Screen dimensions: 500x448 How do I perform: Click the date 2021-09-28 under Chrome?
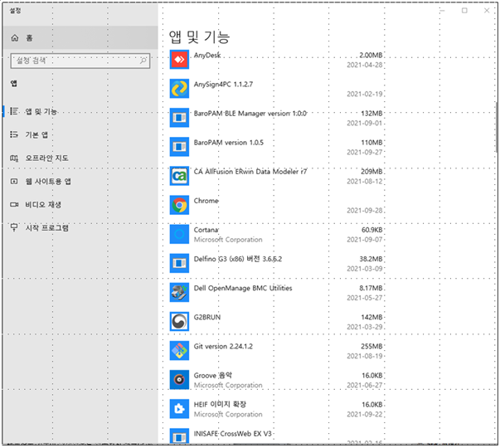tap(365, 211)
